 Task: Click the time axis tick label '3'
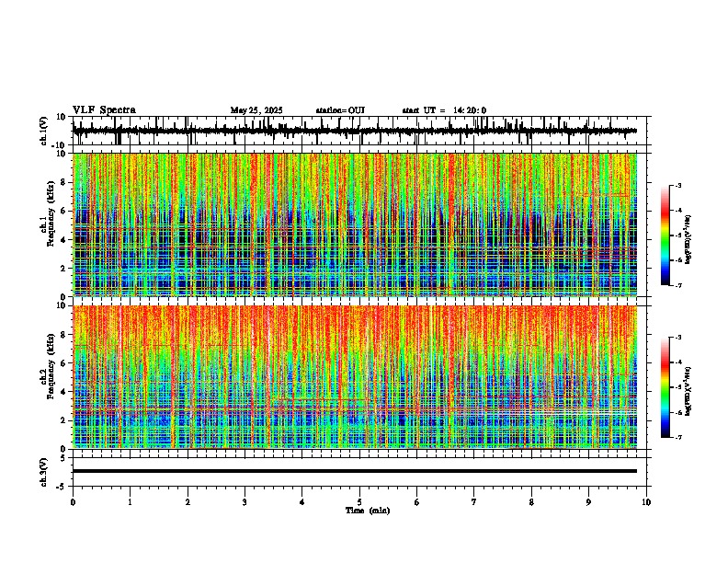coord(245,502)
